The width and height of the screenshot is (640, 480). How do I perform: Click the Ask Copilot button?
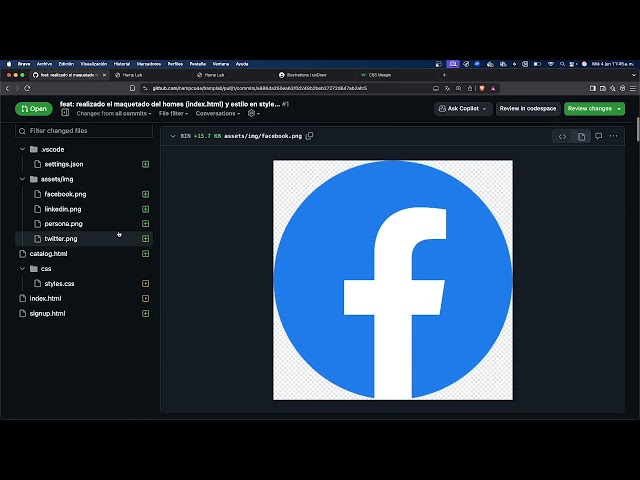(463, 109)
